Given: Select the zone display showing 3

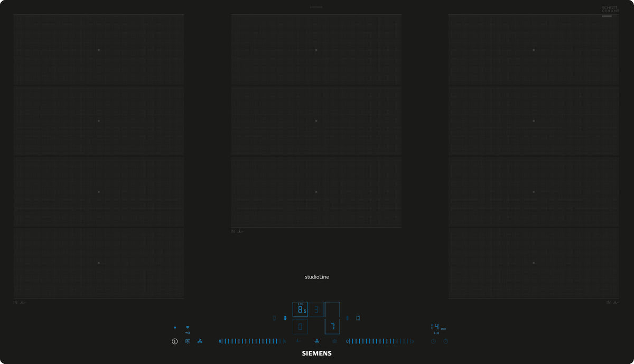Looking at the screenshot, I should point(316,310).
